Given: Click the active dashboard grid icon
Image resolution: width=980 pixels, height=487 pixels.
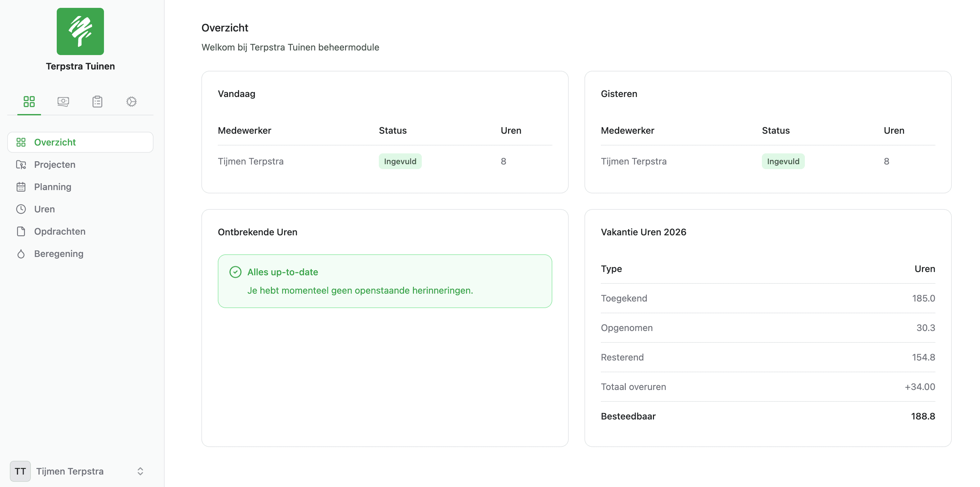Looking at the screenshot, I should [x=29, y=102].
